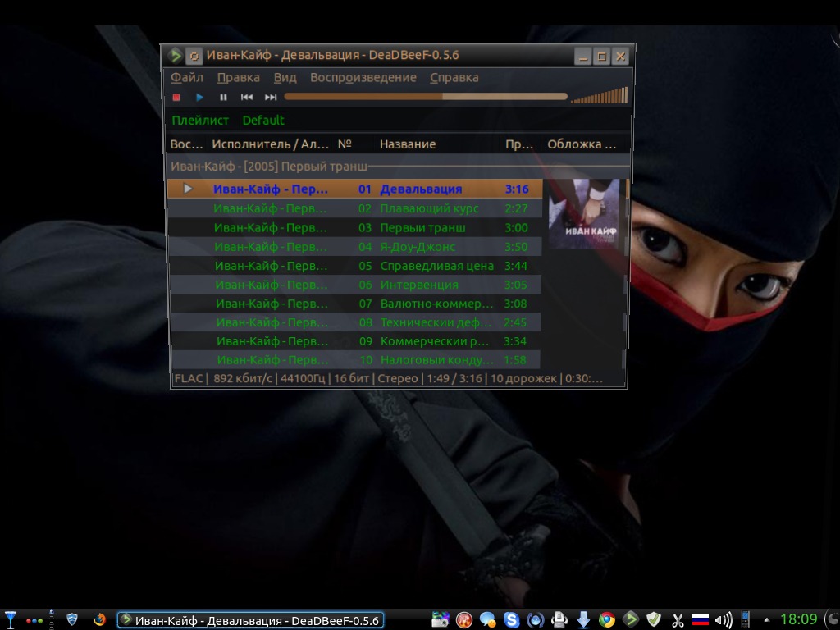
Task: Launch Firefox from the panel
Action: [99, 620]
